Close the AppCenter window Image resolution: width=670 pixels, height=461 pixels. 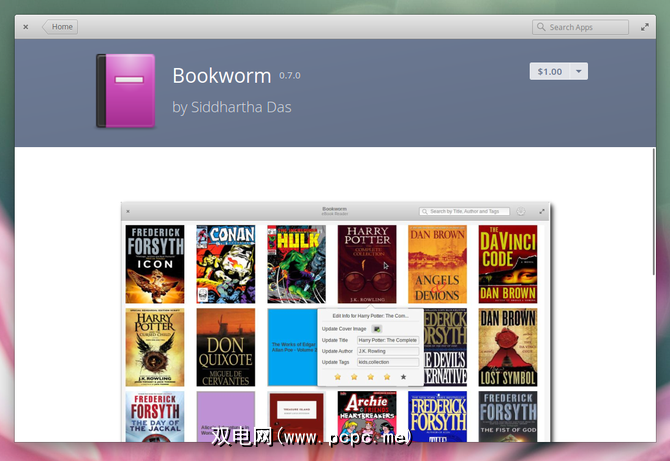(26, 27)
